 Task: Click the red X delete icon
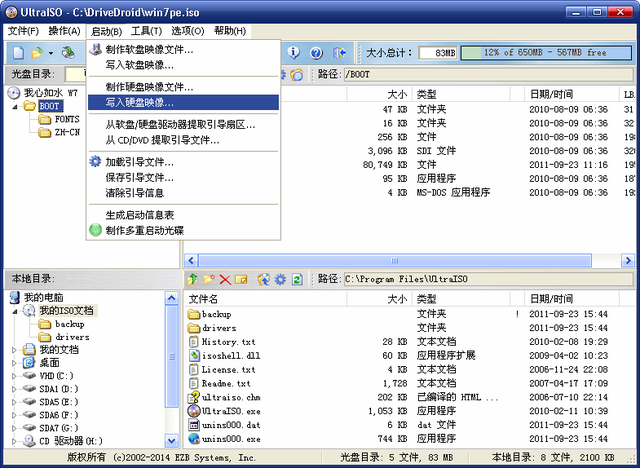225,279
